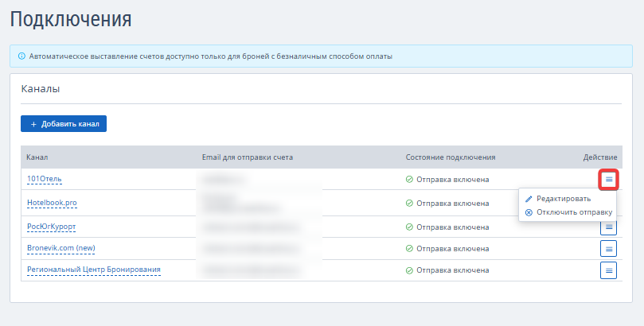
Task: Click the plus icon on Добавить канал
Action: [x=33, y=124]
